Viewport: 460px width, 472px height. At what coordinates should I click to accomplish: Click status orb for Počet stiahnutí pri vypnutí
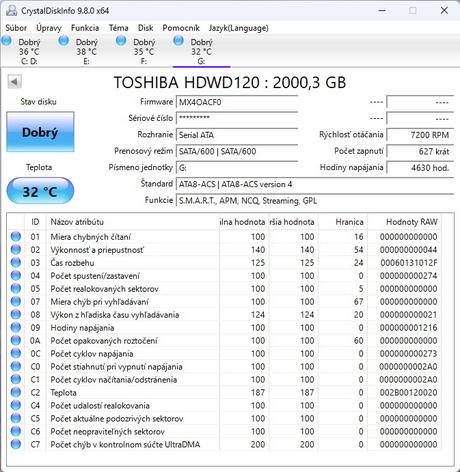(x=16, y=366)
